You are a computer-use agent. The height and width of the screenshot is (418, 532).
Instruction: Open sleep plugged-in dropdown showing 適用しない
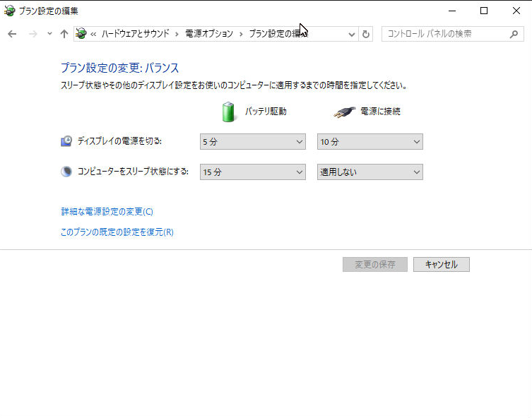point(370,172)
